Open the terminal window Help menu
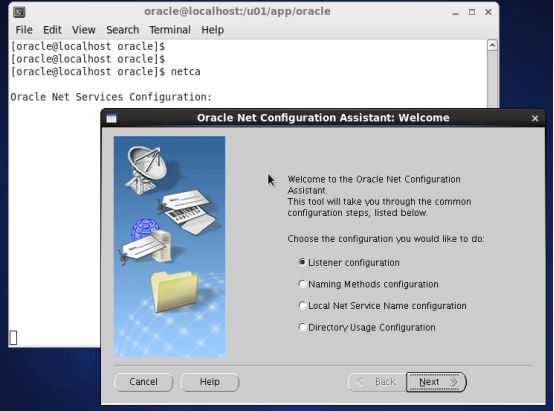This screenshot has width=554, height=411. tap(213, 30)
